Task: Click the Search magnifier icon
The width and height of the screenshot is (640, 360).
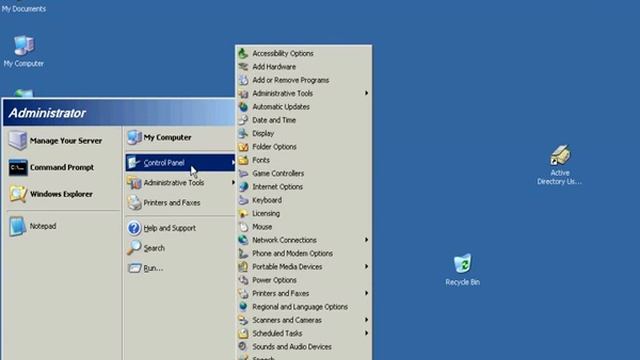Action: [x=134, y=248]
